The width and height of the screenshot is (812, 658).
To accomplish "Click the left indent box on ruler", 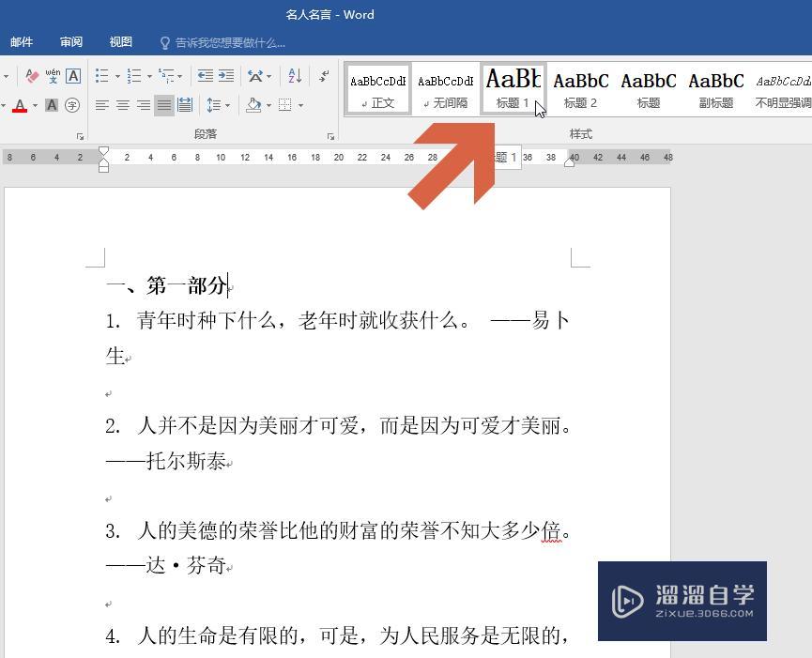I will 103,169.
